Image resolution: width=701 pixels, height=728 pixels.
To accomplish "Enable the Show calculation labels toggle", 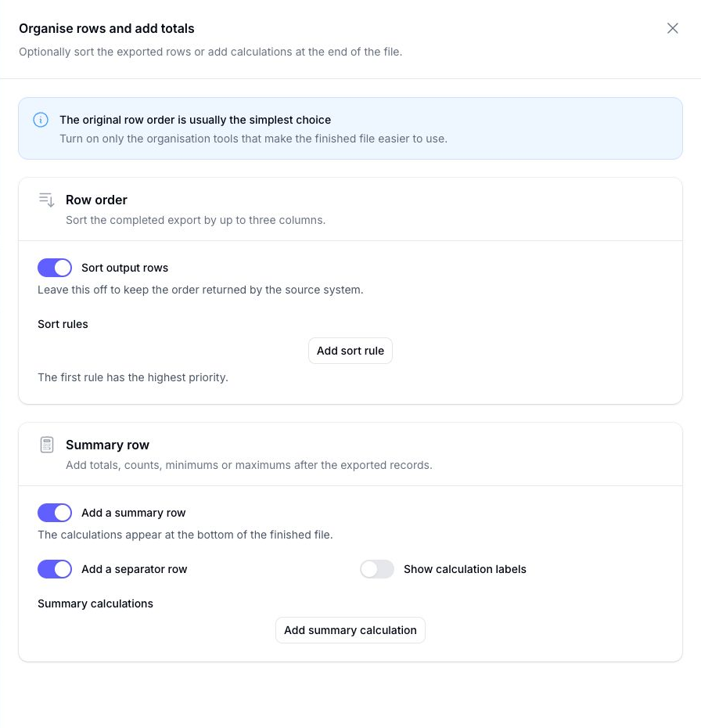I will tap(377, 569).
